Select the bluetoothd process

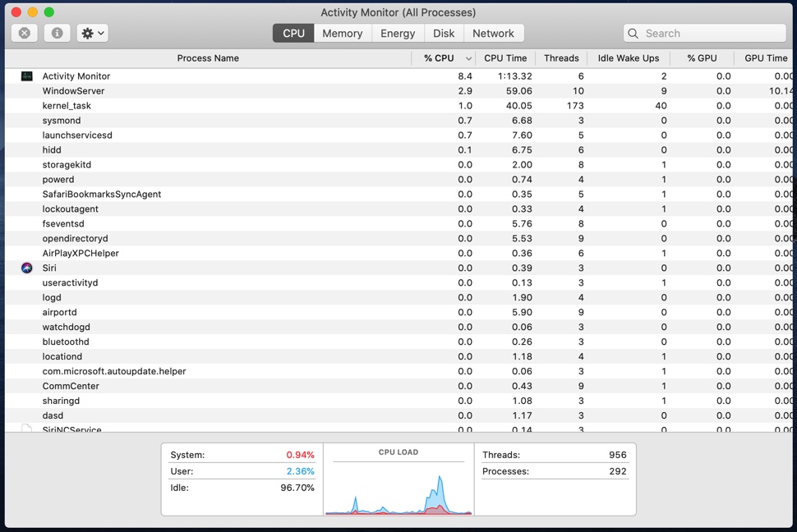pos(398,342)
